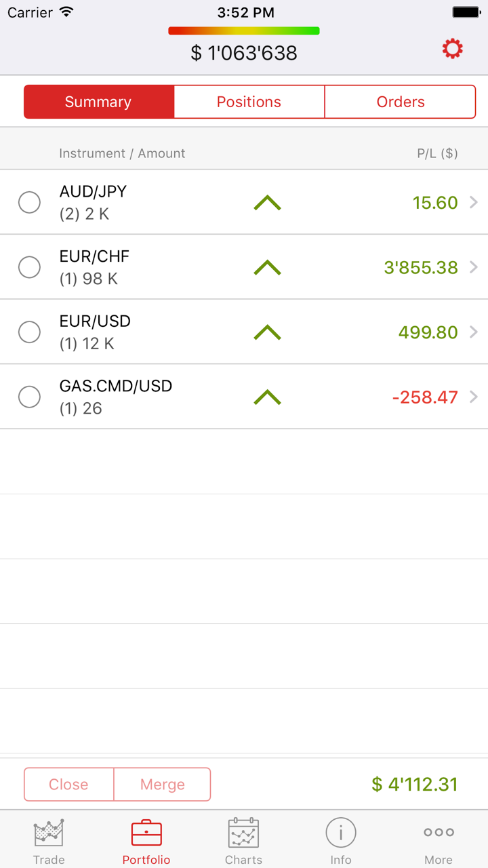The height and width of the screenshot is (868, 488).
Task: Open the Charts calendar icon
Action: tap(243, 833)
